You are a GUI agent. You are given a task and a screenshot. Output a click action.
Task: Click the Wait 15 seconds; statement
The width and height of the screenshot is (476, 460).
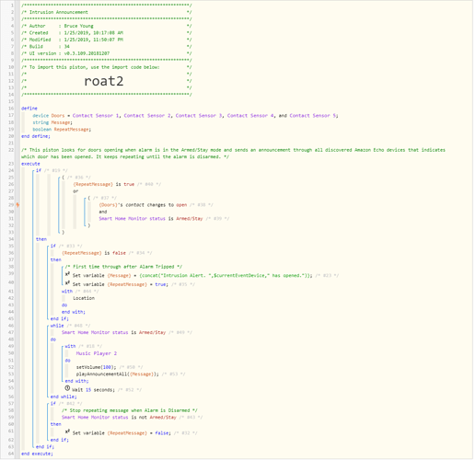tap(93, 390)
